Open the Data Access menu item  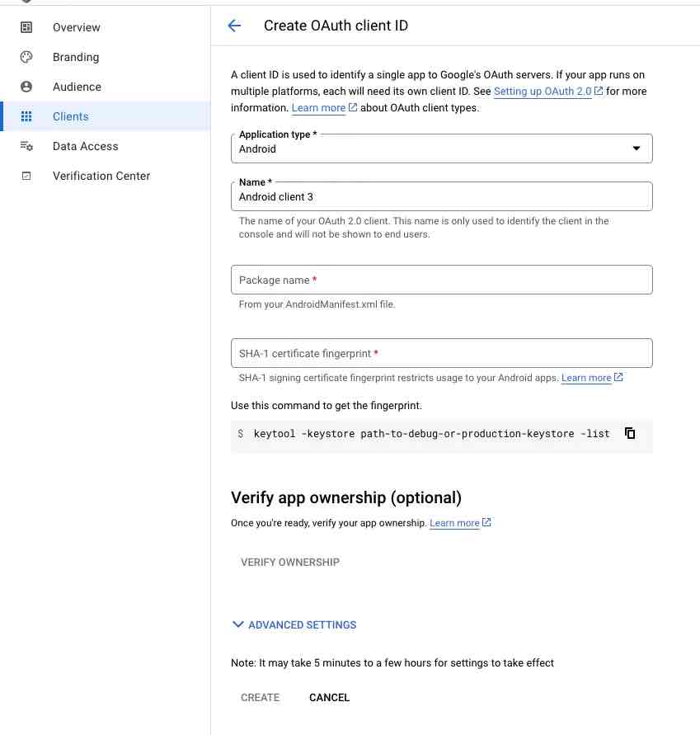pyautogui.click(x=85, y=146)
